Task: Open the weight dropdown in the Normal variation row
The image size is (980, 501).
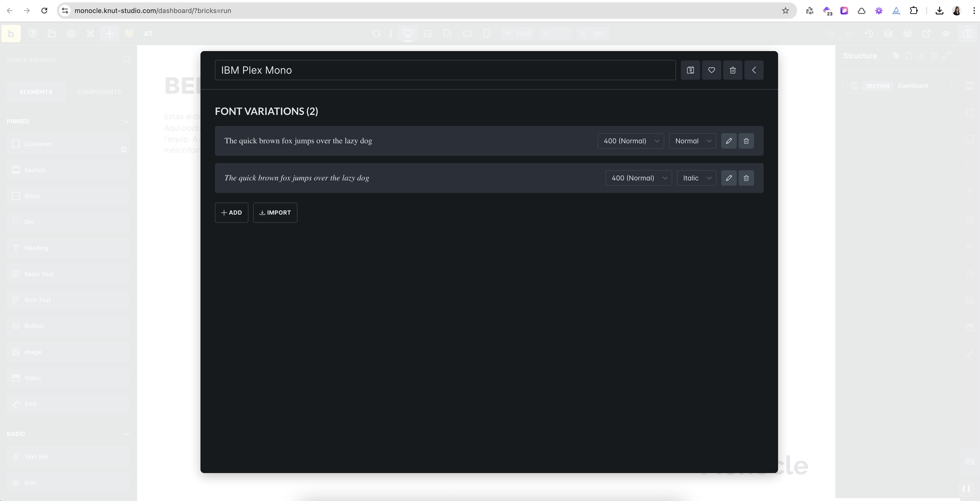Action: pyautogui.click(x=631, y=141)
